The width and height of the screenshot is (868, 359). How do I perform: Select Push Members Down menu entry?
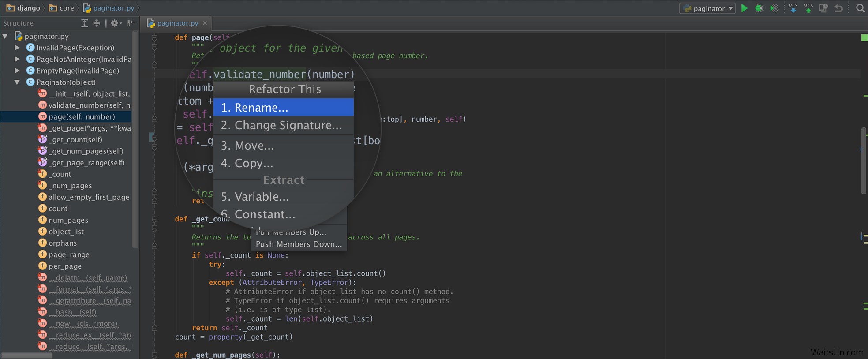[x=299, y=244]
